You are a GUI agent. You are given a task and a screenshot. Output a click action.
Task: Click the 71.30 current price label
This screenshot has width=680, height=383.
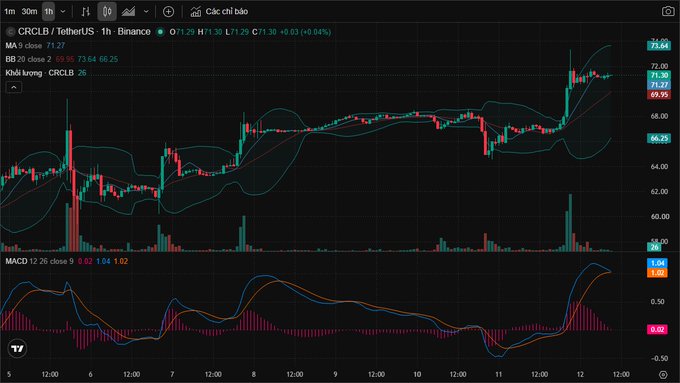(x=659, y=75)
